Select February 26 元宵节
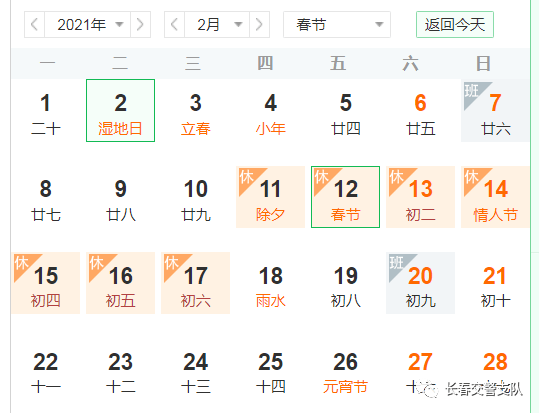 (345, 370)
